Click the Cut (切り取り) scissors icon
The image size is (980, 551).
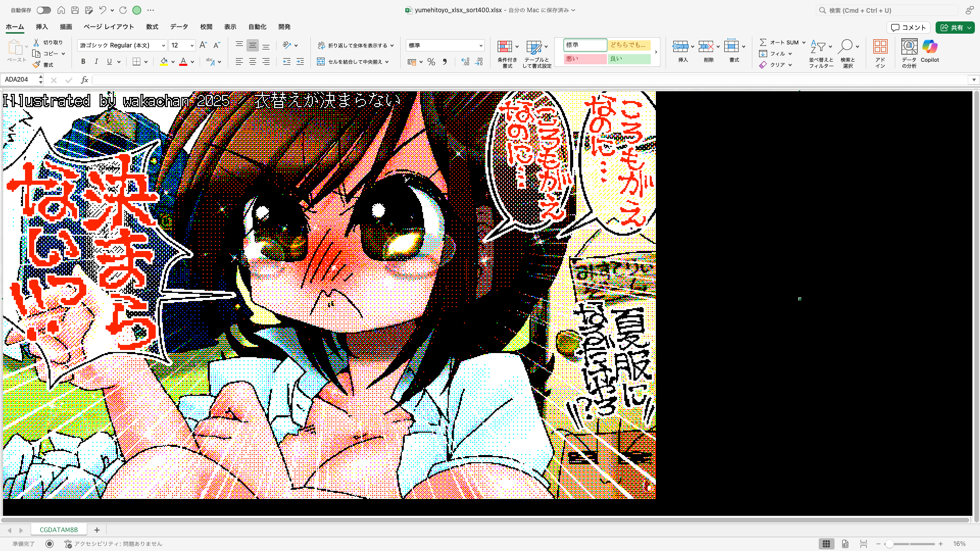coord(36,42)
